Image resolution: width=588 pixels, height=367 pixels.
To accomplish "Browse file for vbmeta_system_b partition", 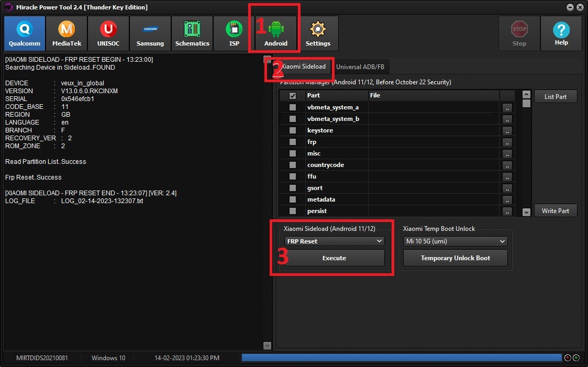I will [507, 119].
